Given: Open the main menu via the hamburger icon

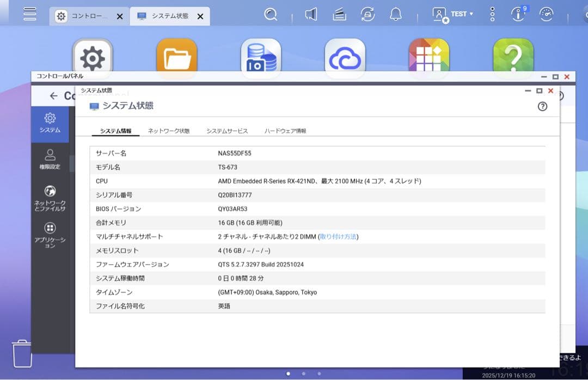Looking at the screenshot, I should pyautogui.click(x=30, y=14).
